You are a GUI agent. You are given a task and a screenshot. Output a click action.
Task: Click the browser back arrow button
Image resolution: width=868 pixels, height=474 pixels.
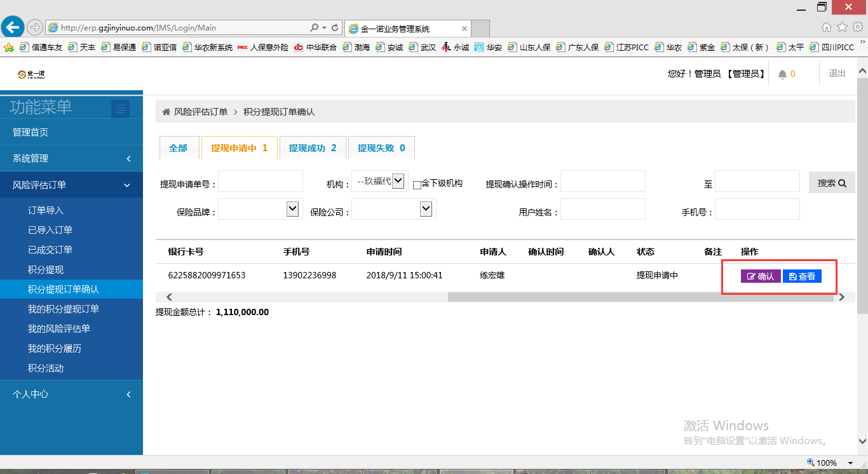pyautogui.click(x=12, y=27)
